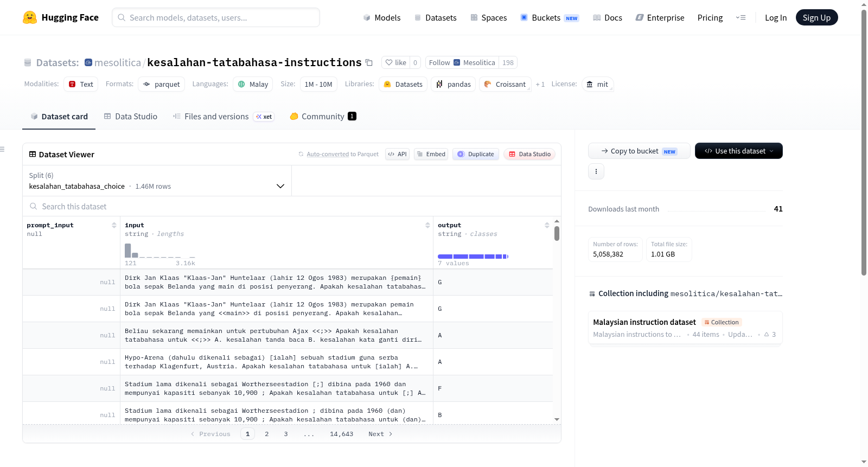Click the pandas library tag
This screenshot has width=868, height=467.
[x=454, y=84]
